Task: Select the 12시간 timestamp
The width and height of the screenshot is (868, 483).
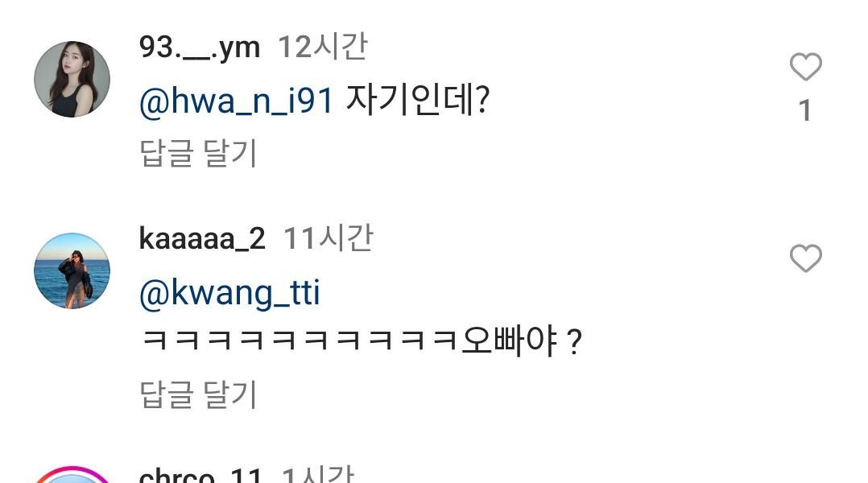Action: pos(323,47)
